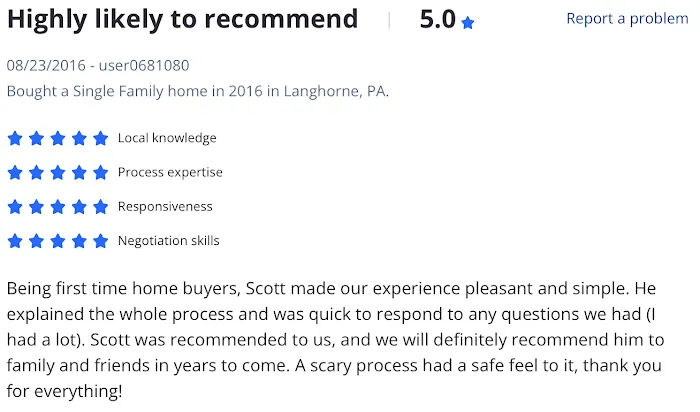Click the Highly likely to recommend heading
The image size is (700, 412).
(183, 20)
